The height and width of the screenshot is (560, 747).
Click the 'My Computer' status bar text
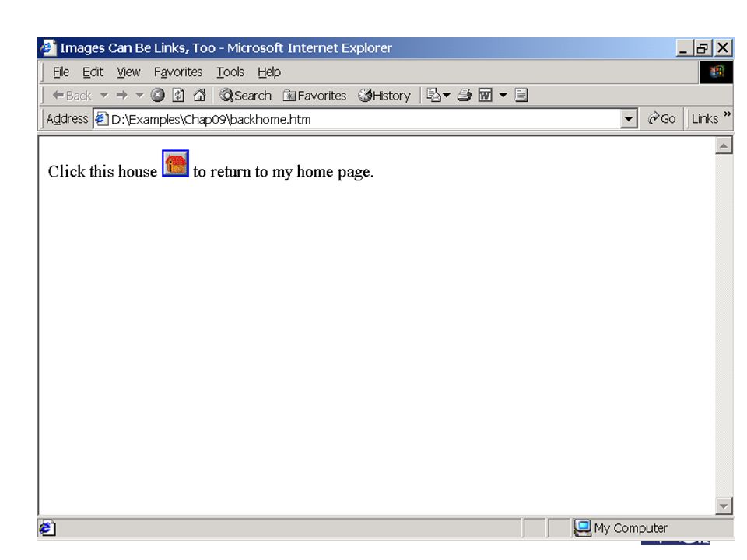coord(630,528)
